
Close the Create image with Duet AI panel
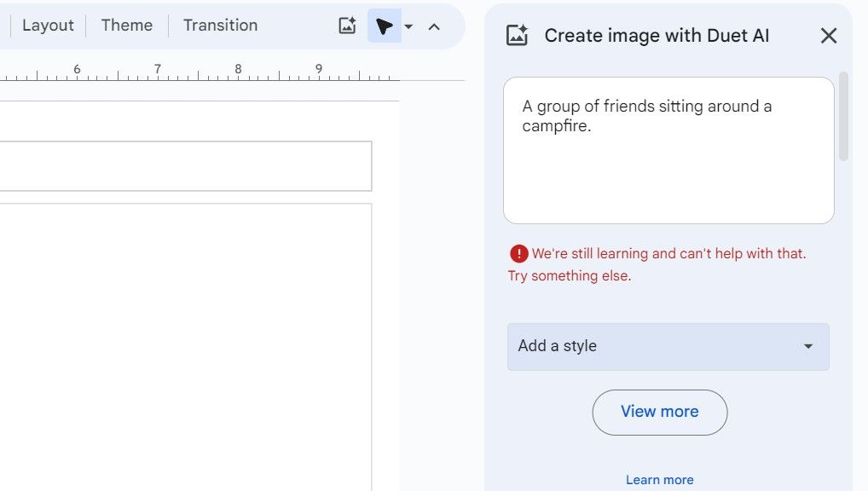point(828,35)
